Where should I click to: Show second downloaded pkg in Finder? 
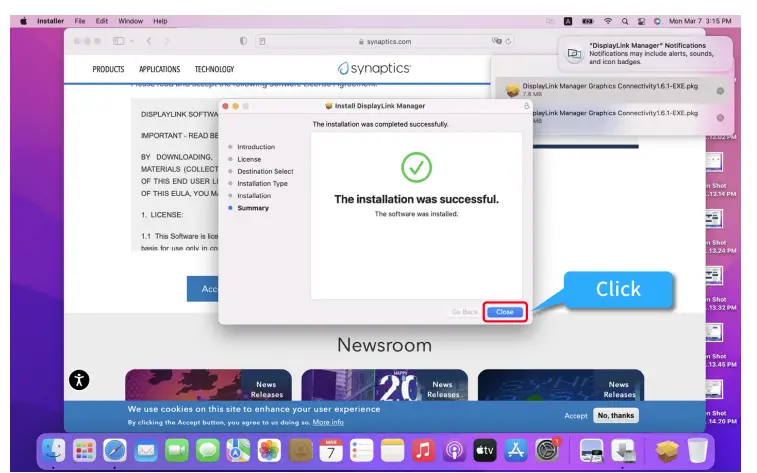pos(720,118)
